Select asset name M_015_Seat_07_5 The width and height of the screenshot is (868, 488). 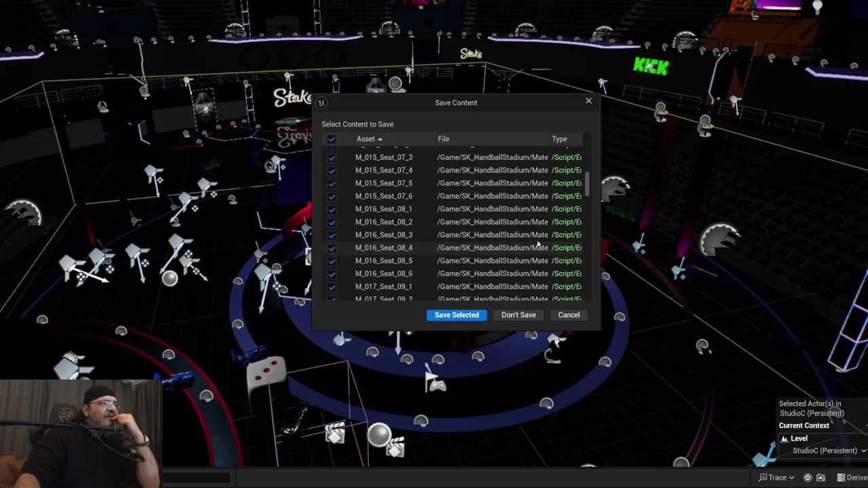(x=384, y=183)
